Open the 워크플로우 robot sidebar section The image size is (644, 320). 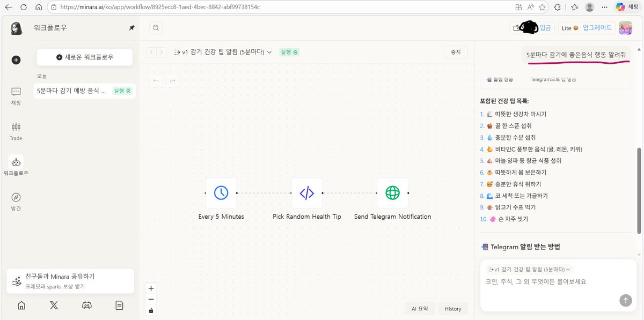(x=16, y=166)
